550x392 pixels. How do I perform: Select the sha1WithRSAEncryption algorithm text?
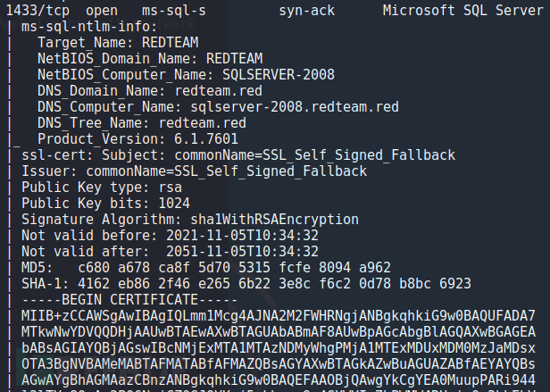pos(274,220)
